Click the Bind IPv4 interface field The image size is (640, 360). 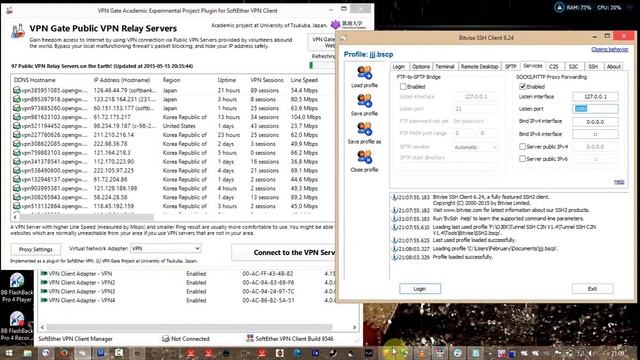tap(595, 122)
